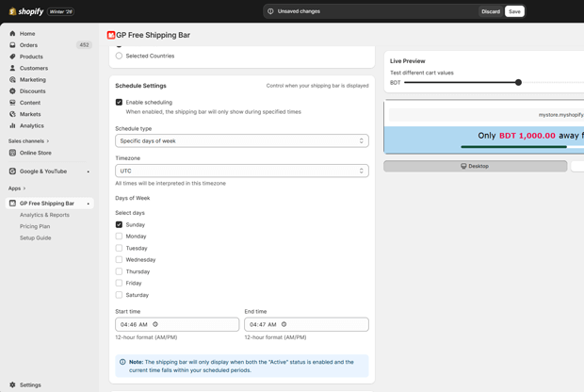Click the clock icon in End time
Image resolution: width=584 pixels, height=392 pixels.
pos(284,324)
